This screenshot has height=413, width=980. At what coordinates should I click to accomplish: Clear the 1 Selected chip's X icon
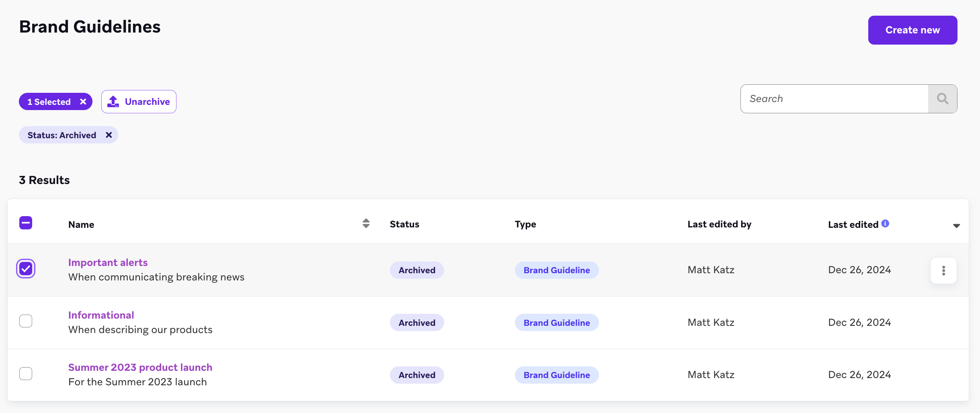(83, 102)
